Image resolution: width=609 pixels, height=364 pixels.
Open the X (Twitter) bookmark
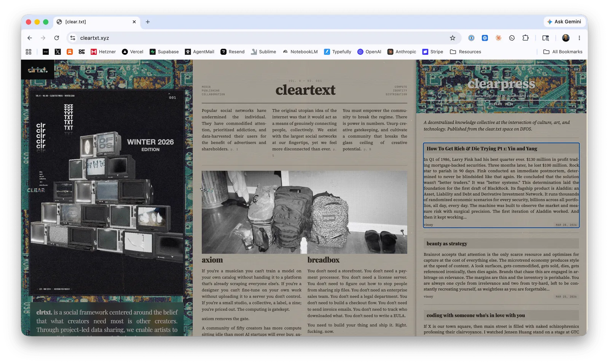coord(58,52)
